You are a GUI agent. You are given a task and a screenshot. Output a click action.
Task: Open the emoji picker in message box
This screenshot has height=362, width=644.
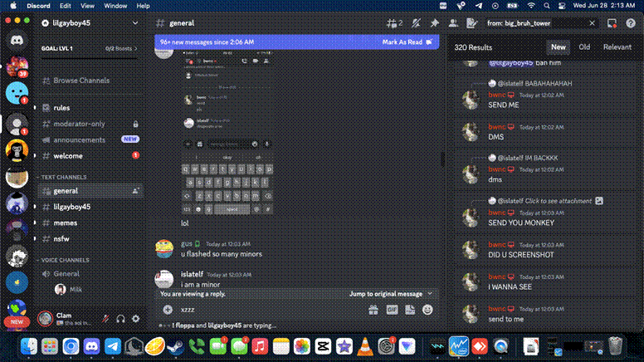(x=427, y=309)
